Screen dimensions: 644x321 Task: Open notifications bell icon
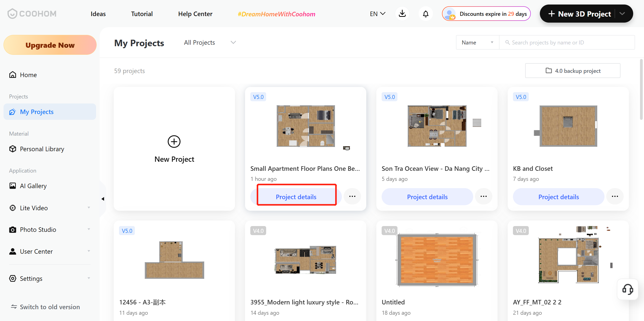426,14
